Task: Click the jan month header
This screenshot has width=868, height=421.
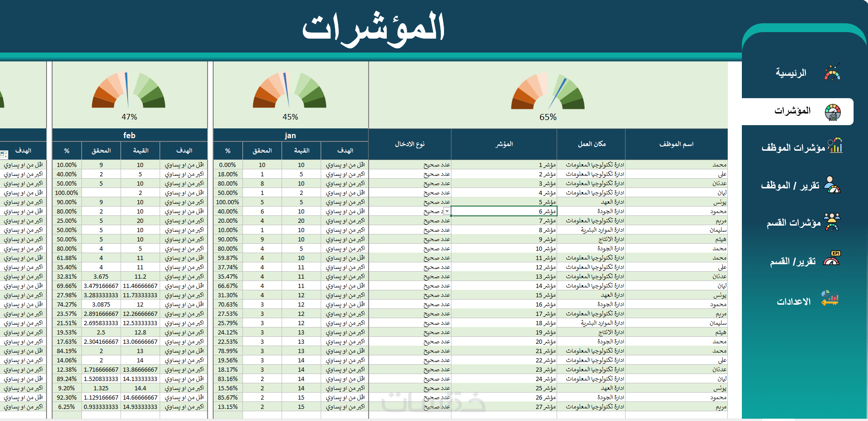Action: click(x=290, y=135)
